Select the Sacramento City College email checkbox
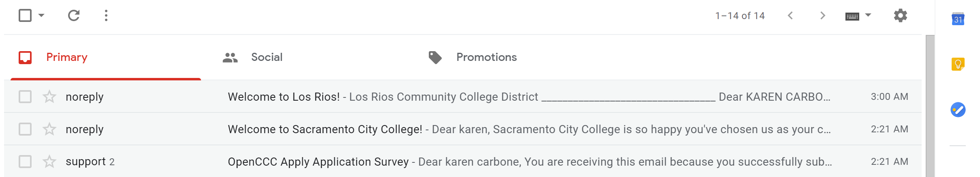Screen dimensions: 980x177 coord(25,129)
